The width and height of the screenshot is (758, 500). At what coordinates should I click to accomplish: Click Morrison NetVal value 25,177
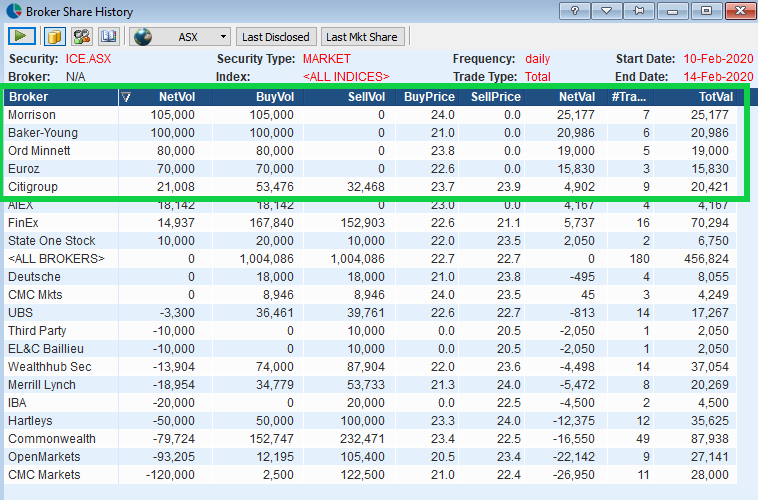click(x=576, y=115)
